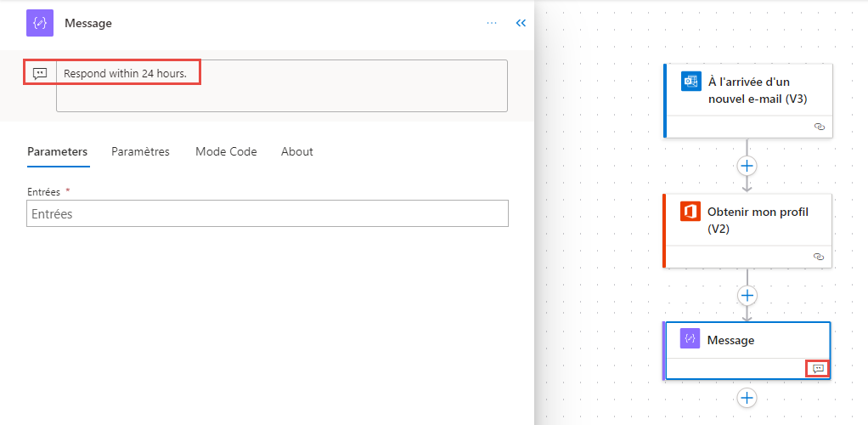
Task: Click the purple Message action icon in panel header
Action: tap(40, 23)
